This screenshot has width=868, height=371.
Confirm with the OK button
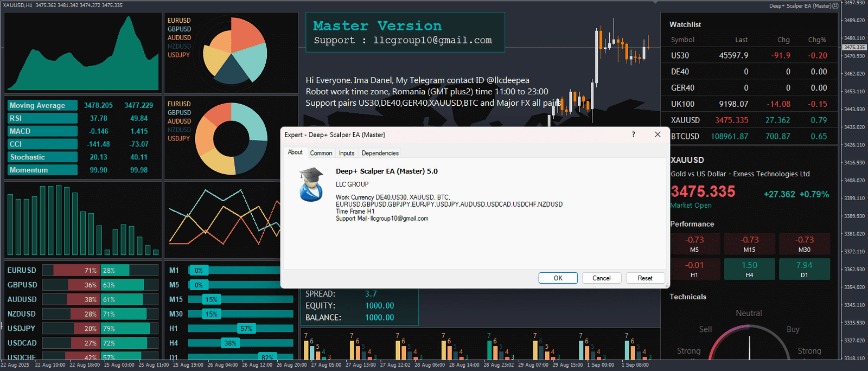[558, 278]
